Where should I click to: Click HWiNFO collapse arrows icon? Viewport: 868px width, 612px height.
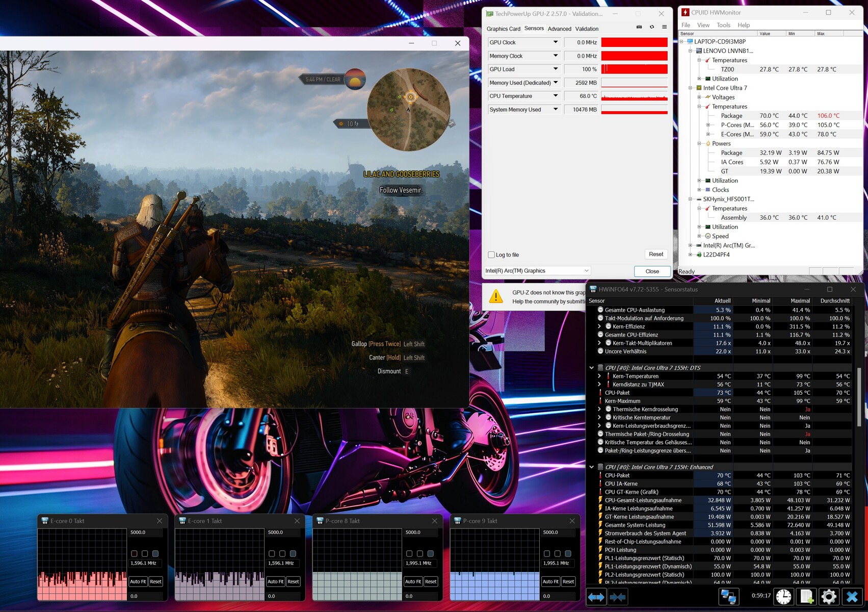point(618,597)
